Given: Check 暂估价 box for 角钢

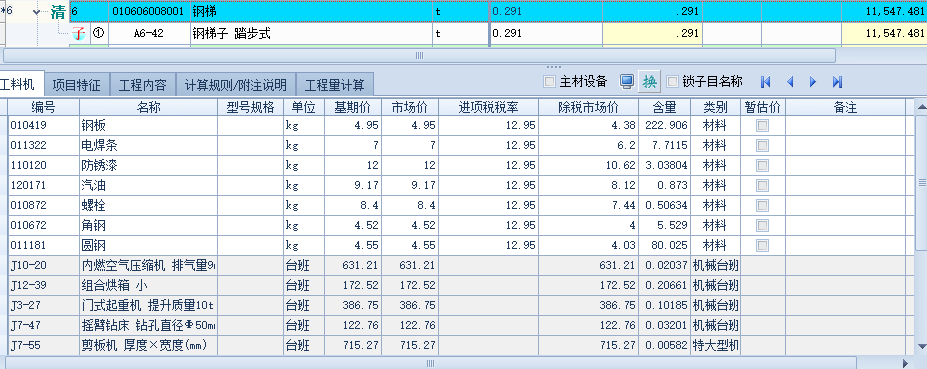Looking at the screenshot, I should tap(763, 225).
